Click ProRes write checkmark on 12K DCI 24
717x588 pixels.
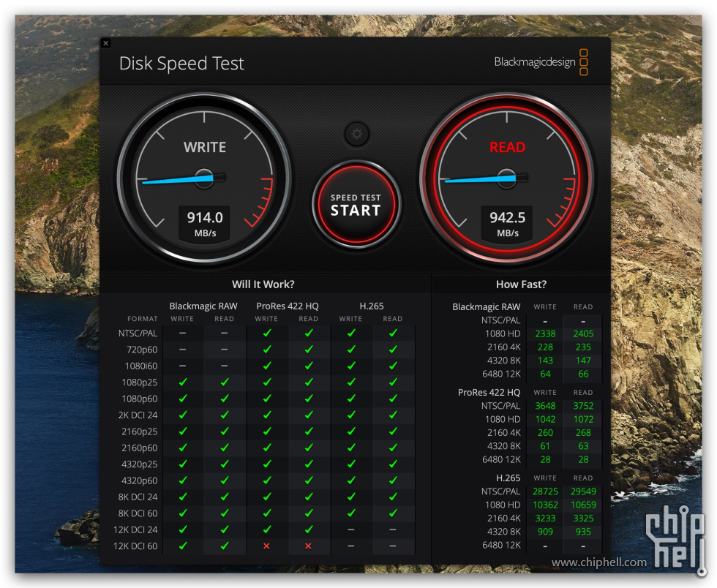[267, 529]
